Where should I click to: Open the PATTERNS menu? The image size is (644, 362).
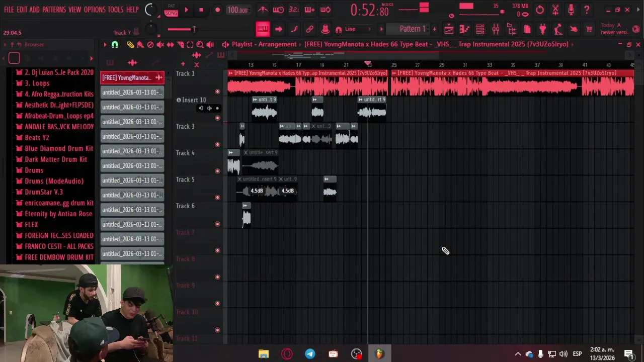tap(54, 10)
